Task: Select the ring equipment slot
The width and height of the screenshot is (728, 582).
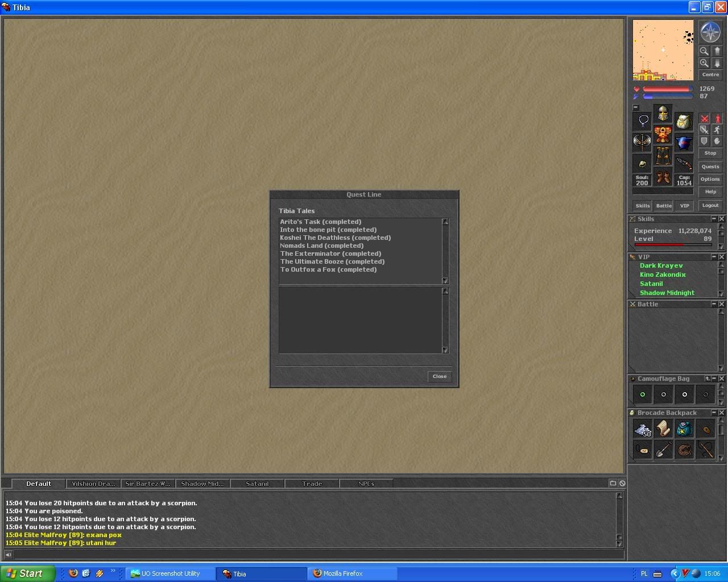Action: 643,164
